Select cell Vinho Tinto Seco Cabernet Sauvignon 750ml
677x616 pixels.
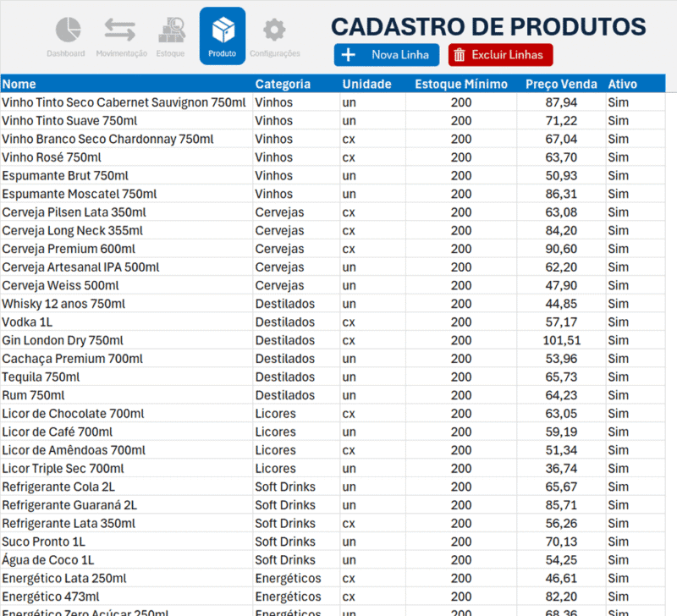pyautogui.click(x=126, y=102)
